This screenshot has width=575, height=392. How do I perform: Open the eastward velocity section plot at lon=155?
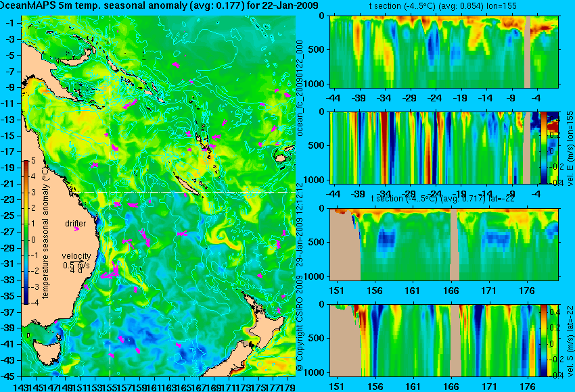[x=435, y=147]
